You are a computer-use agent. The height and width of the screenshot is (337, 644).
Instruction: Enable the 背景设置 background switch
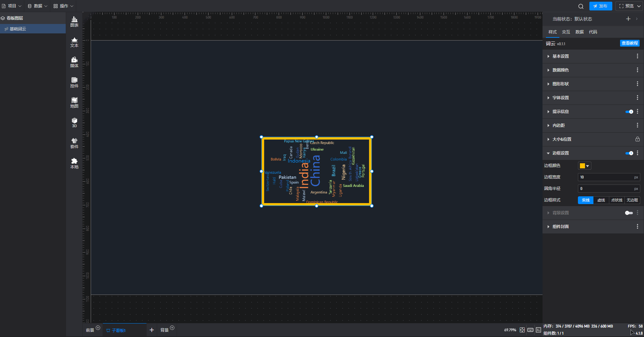(629, 213)
